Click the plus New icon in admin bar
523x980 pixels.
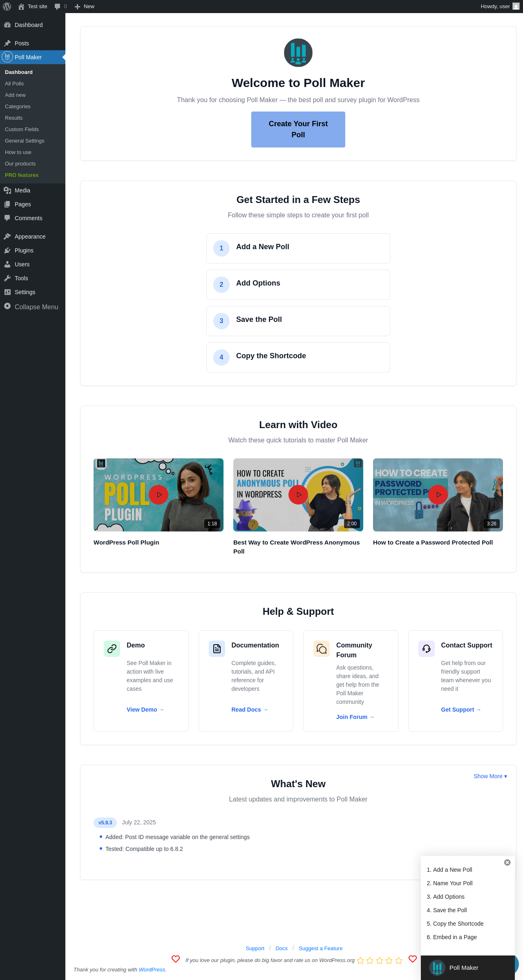tap(77, 7)
